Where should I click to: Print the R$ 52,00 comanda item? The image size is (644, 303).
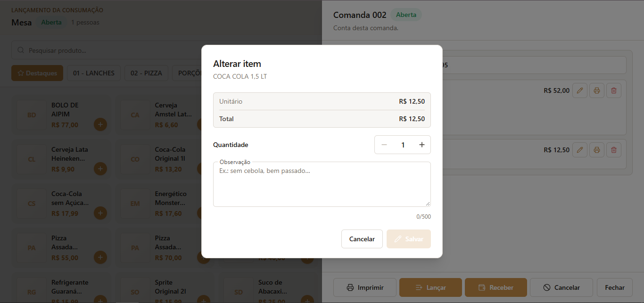(597, 90)
